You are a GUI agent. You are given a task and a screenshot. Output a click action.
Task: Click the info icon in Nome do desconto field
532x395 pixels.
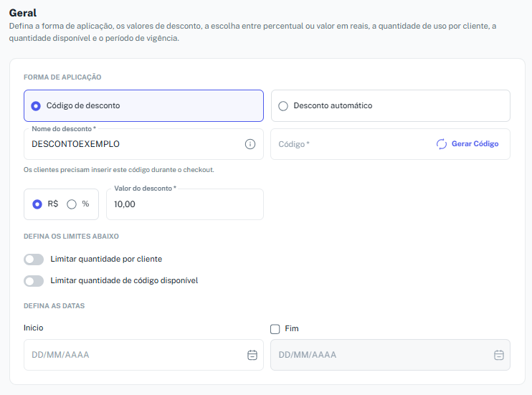250,144
